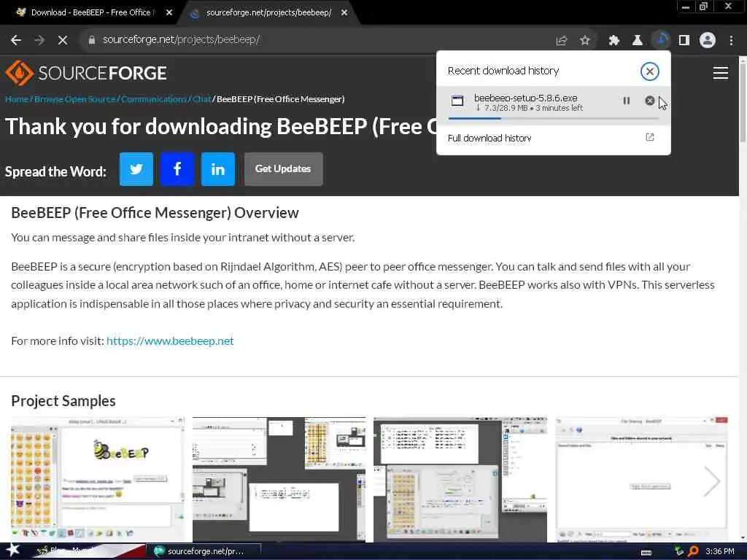747x560 pixels.
Task: Open the SourceForge hamburger menu
Action: [x=720, y=73]
